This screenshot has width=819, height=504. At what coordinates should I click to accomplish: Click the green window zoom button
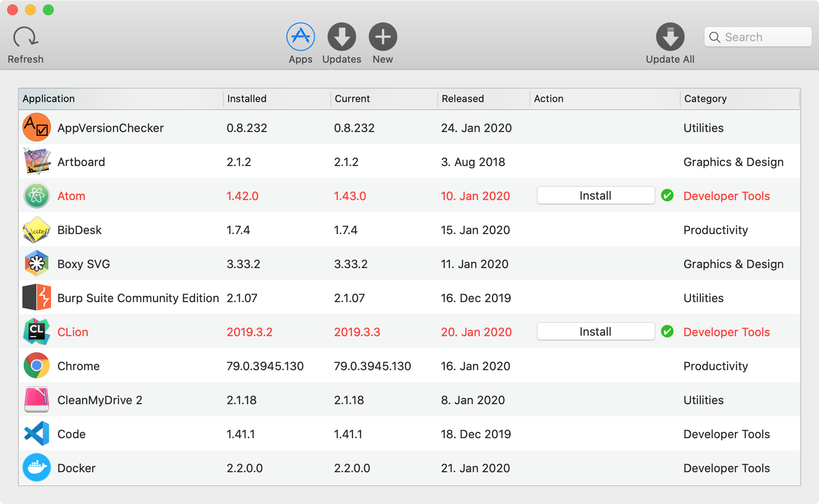click(x=48, y=9)
